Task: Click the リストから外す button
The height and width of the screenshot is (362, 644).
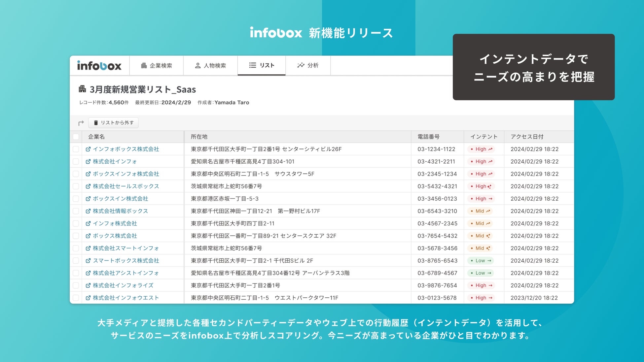Action: pos(113,123)
